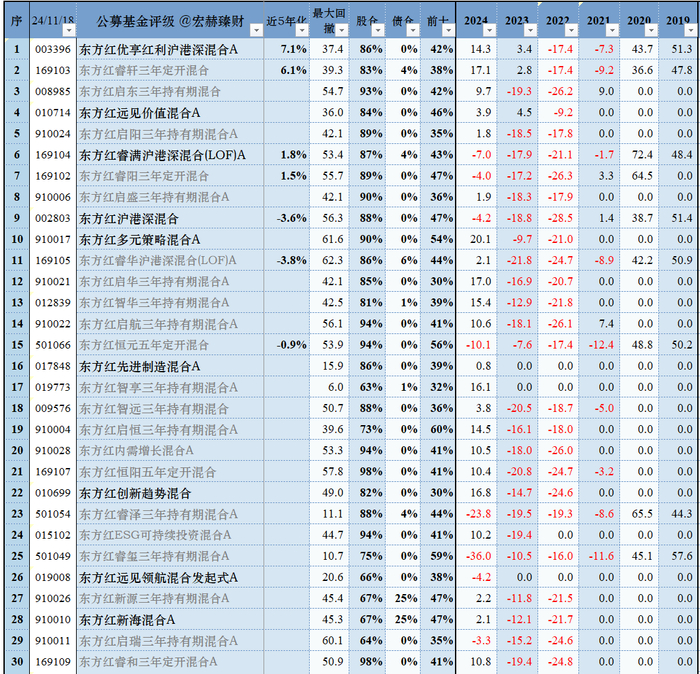The width and height of the screenshot is (700, 674).
Task: Open filter dropdown on 股仓 column
Action: click(378, 30)
